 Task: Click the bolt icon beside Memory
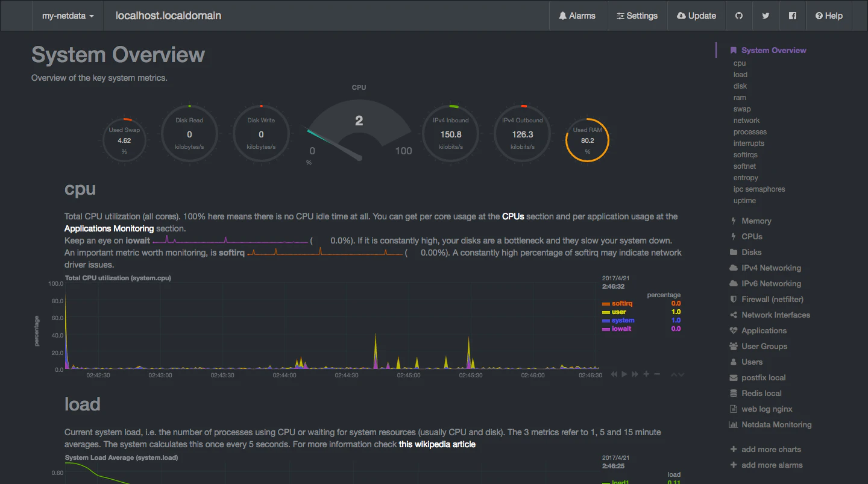(734, 221)
